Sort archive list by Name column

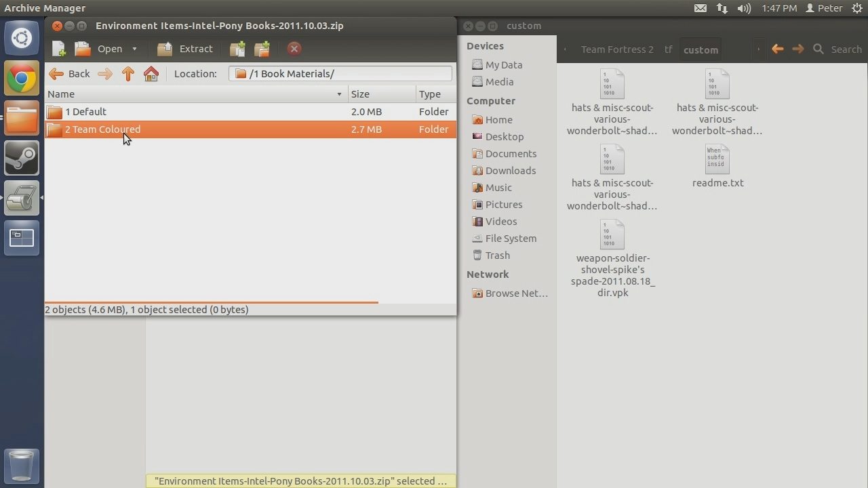tap(196, 94)
